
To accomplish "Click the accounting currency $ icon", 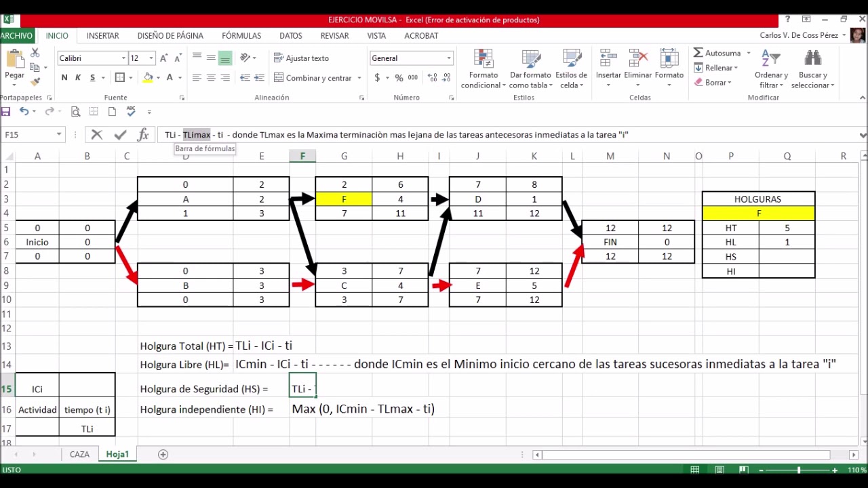I will 377,78.
